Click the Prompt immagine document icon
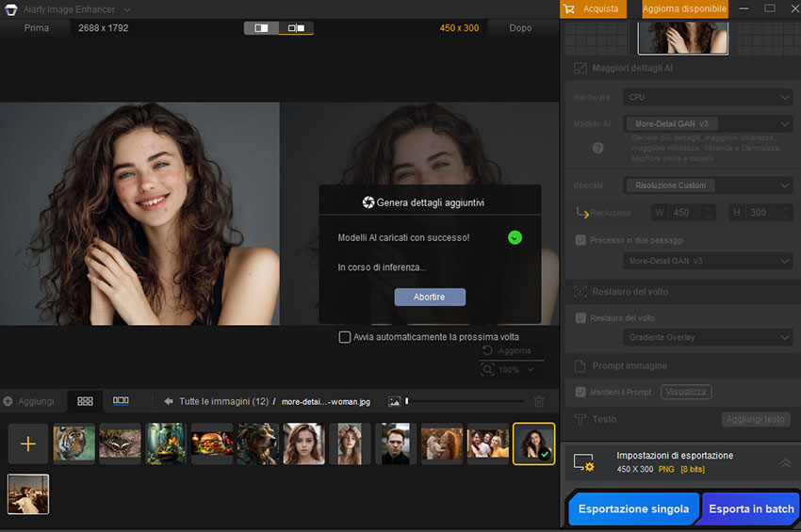 pos(580,366)
